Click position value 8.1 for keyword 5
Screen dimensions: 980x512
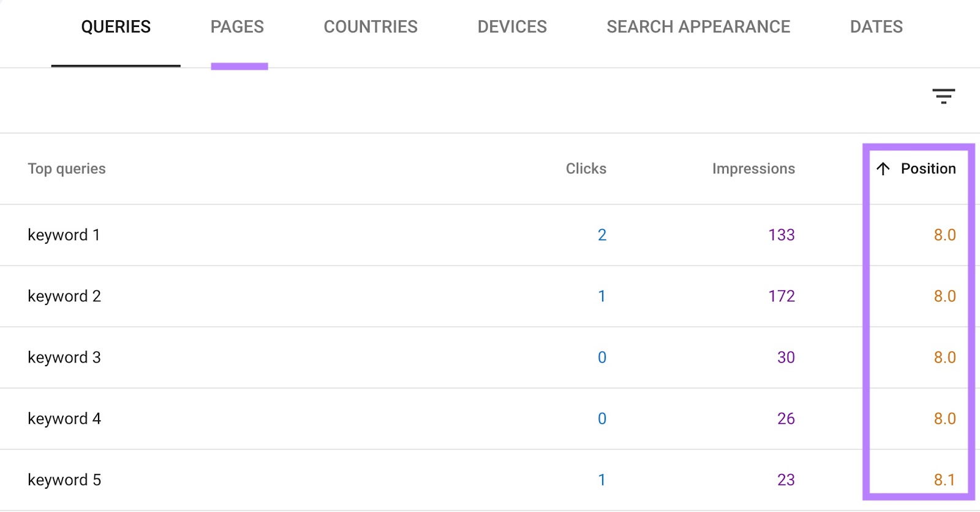click(945, 480)
